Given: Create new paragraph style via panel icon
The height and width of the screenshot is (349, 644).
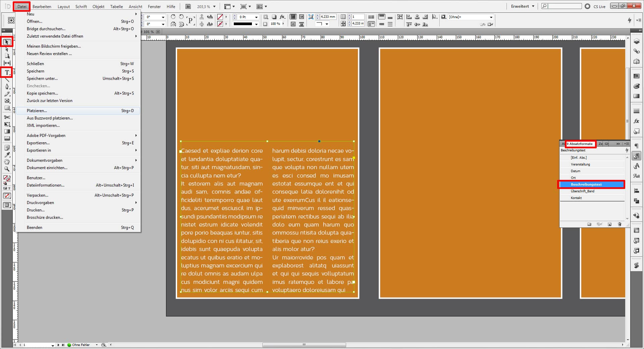Looking at the screenshot, I should [x=609, y=224].
